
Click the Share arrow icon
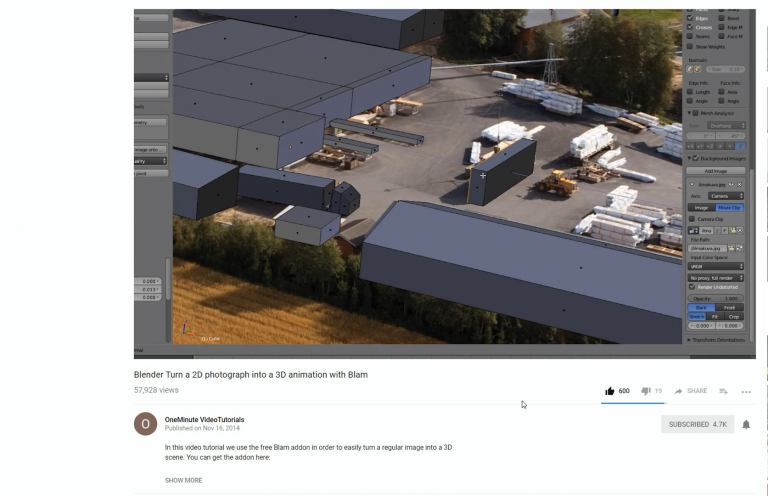[678, 391]
